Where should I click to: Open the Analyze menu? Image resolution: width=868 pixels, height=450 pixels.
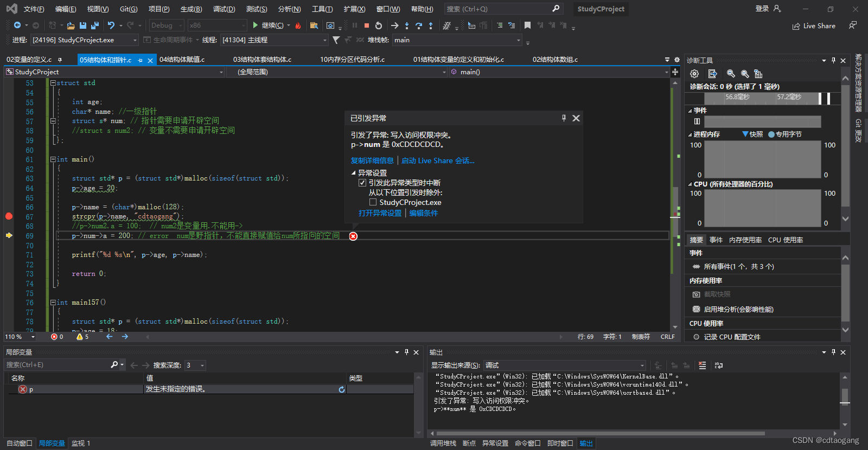point(289,9)
